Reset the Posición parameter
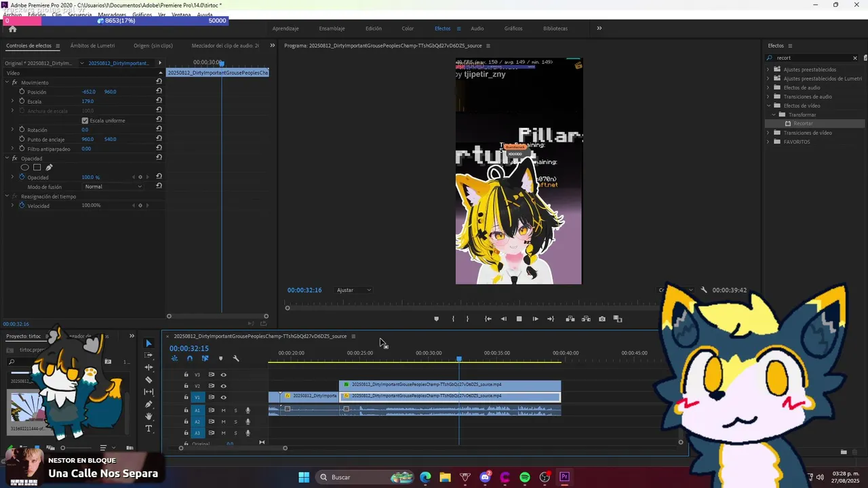 (159, 91)
